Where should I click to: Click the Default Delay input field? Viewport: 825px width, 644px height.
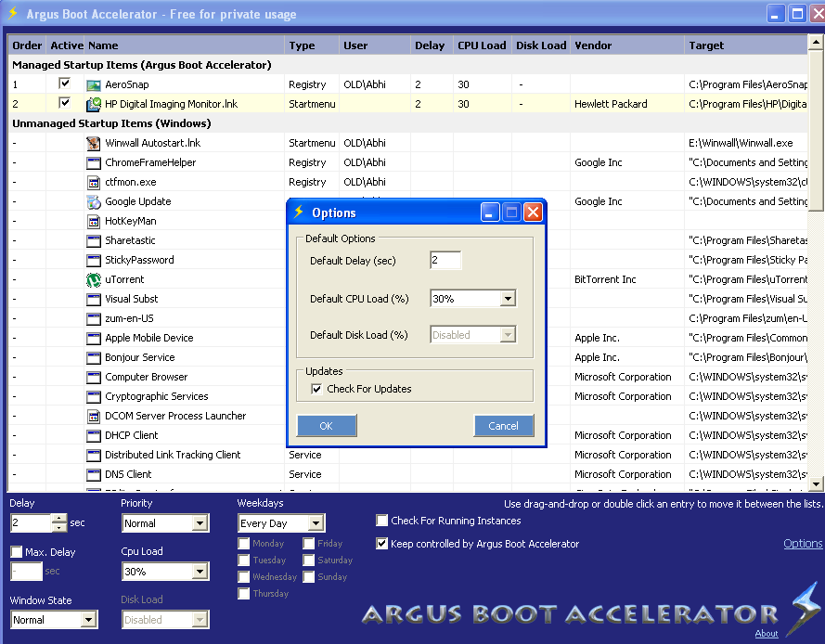point(445,261)
